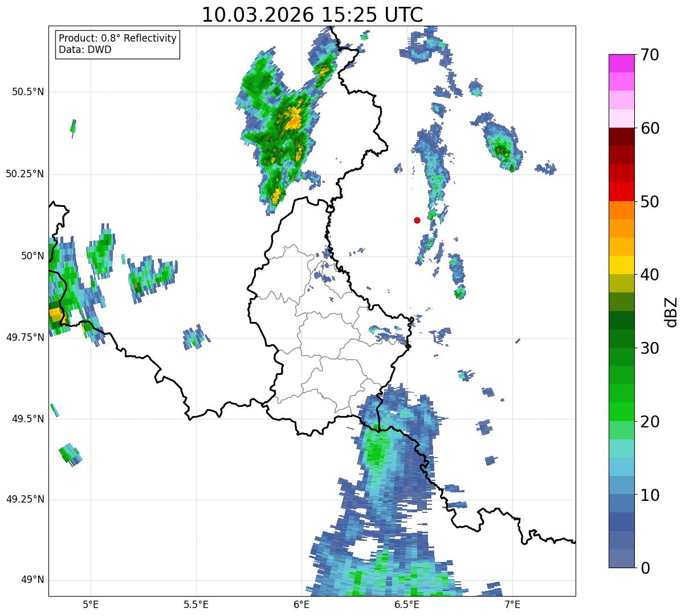
Task: Click the colorbar 70 tick label
Action: (650, 55)
